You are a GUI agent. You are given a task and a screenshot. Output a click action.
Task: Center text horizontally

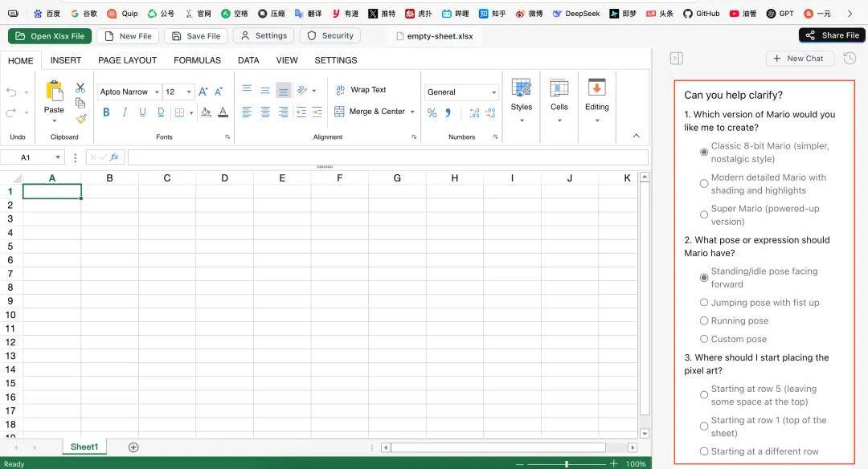click(265, 112)
